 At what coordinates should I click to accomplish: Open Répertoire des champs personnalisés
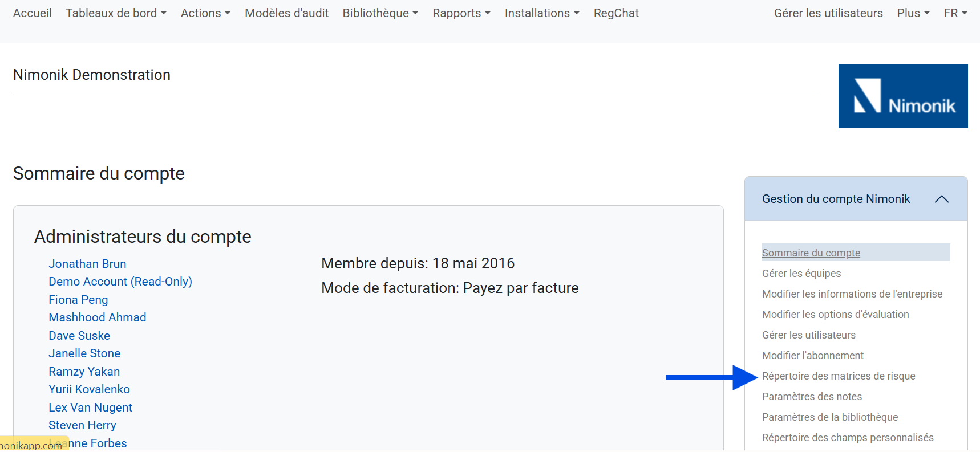tap(848, 437)
